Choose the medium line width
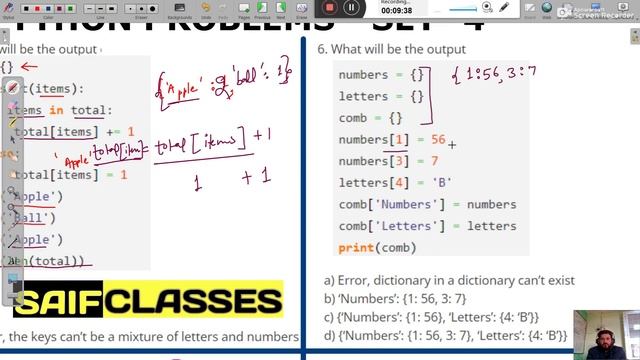Image resolution: width=640 pixels, height=360 pixels. 101,8
